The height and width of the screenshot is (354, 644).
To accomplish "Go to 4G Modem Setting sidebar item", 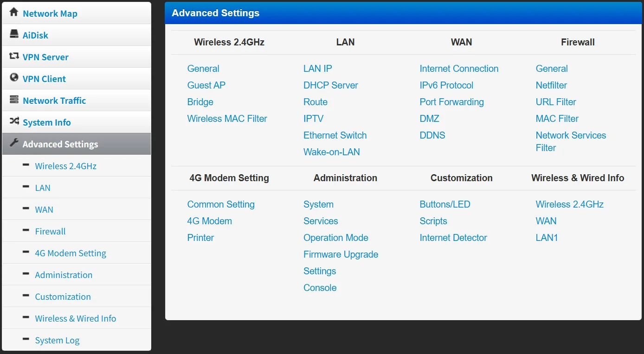I will pyautogui.click(x=71, y=253).
